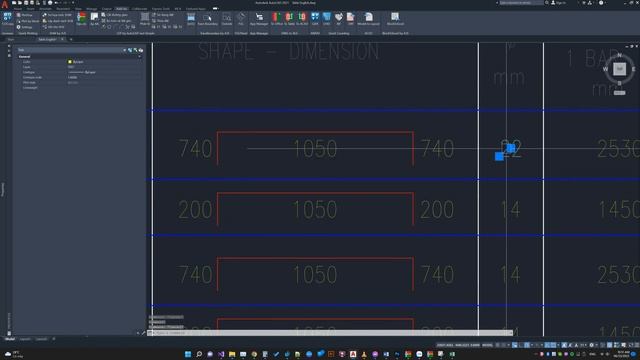The width and height of the screenshot is (640, 360).
Task: Click the Outside ribbon tool
Action: (227, 19)
